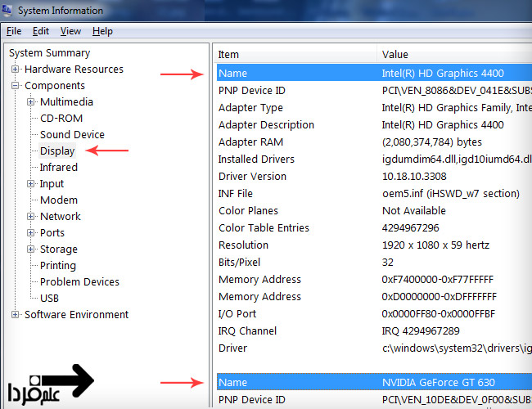Select the Sound Device tree item
532x409 pixels.
[x=72, y=135]
